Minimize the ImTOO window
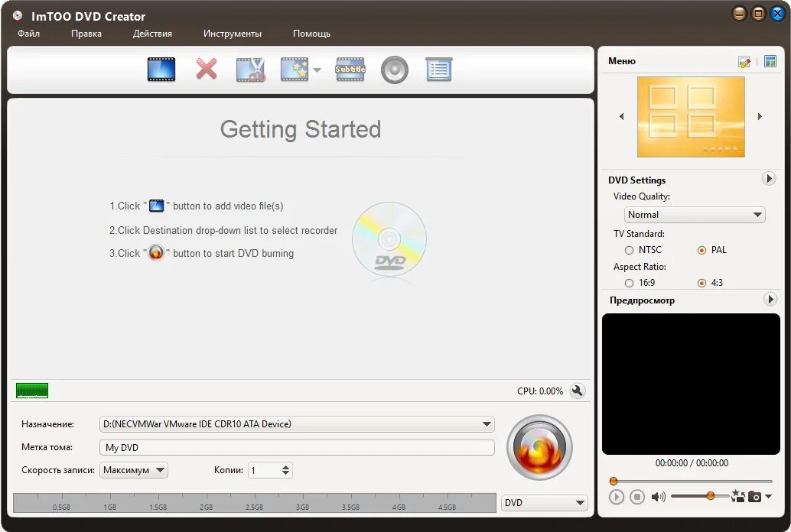The image size is (791, 532). pyautogui.click(x=740, y=14)
